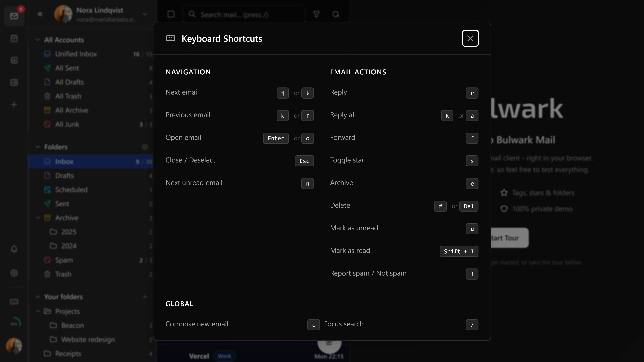Focus the Search mail input field
The image size is (644, 362).
click(244, 14)
